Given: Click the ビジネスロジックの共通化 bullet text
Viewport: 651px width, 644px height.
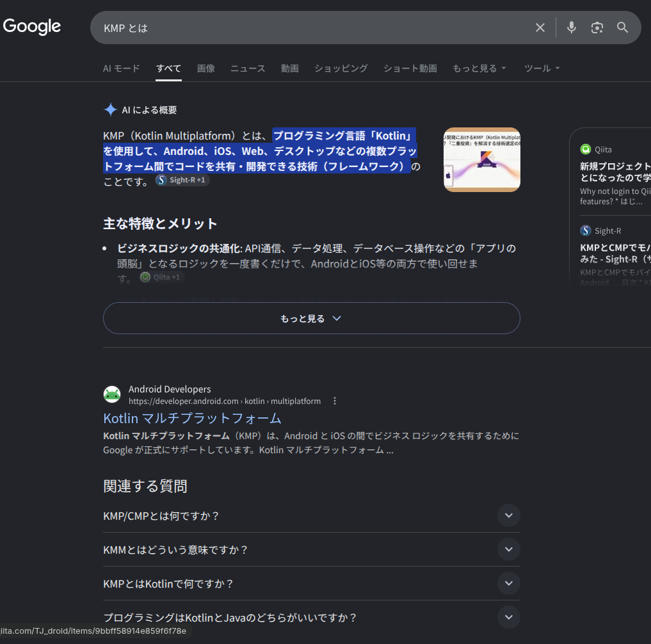Looking at the screenshot, I should (x=179, y=248).
